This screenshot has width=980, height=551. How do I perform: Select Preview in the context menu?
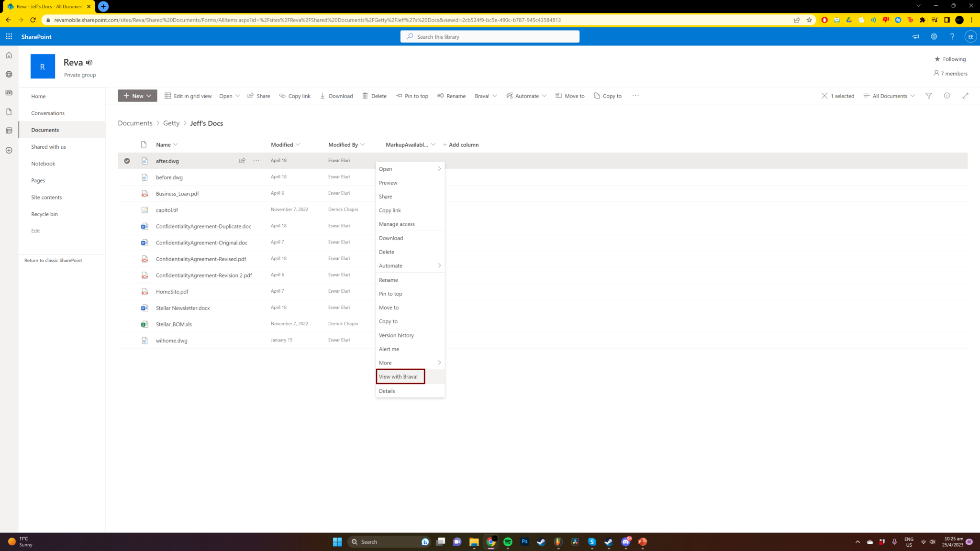coord(410,183)
